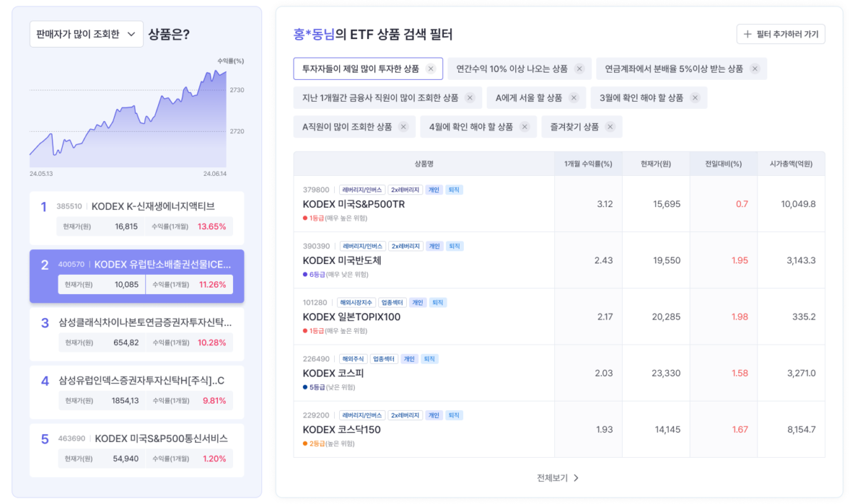
Task: Sort by 1개월 수익률(%) column header
Action: pyautogui.click(x=588, y=164)
